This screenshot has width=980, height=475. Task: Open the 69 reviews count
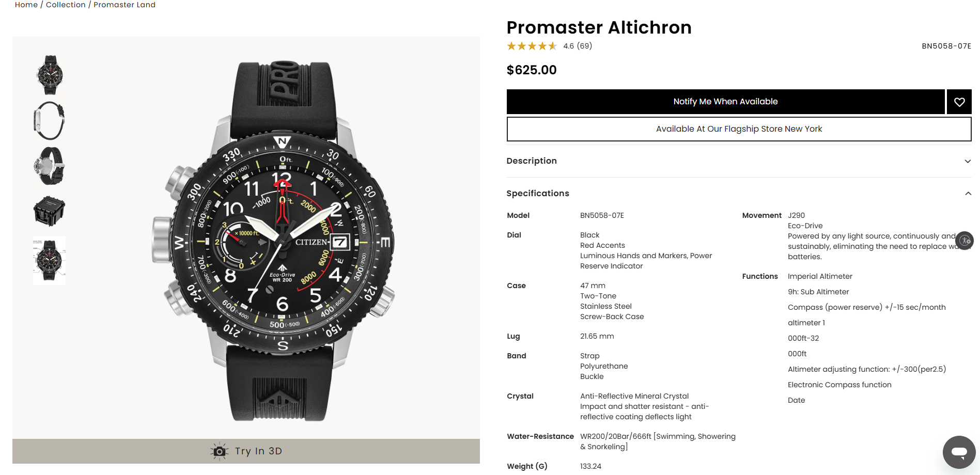coord(584,46)
